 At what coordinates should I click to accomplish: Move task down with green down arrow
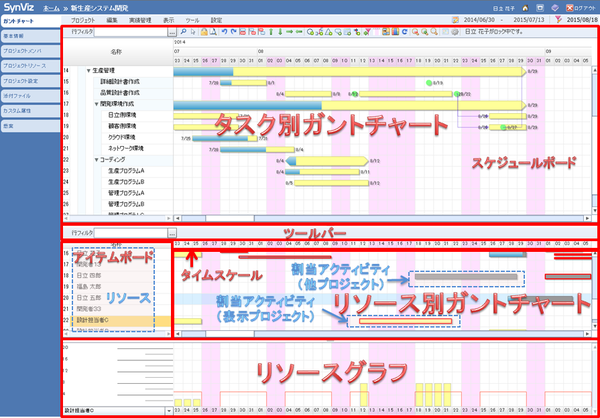pyautogui.click(x=280, y=32)
